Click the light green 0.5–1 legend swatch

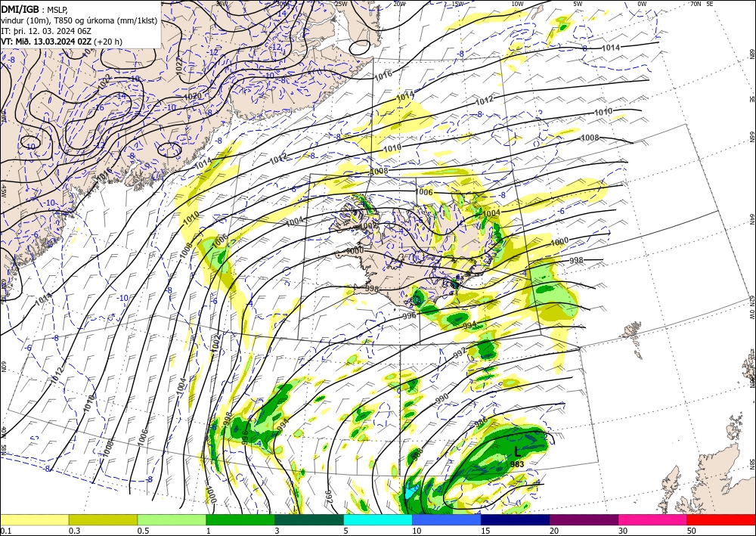tap(172, 519)
